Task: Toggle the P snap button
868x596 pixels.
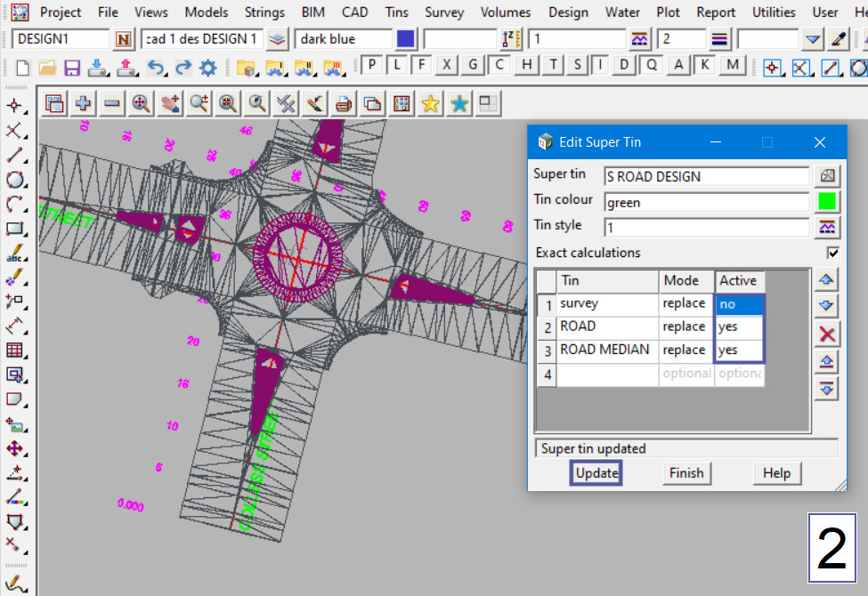Action: (371, 65)
